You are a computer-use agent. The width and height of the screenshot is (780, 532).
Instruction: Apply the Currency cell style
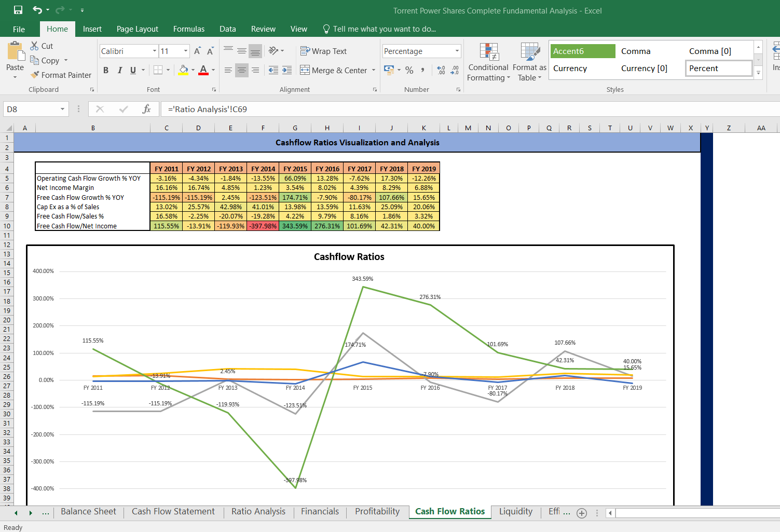583,68
